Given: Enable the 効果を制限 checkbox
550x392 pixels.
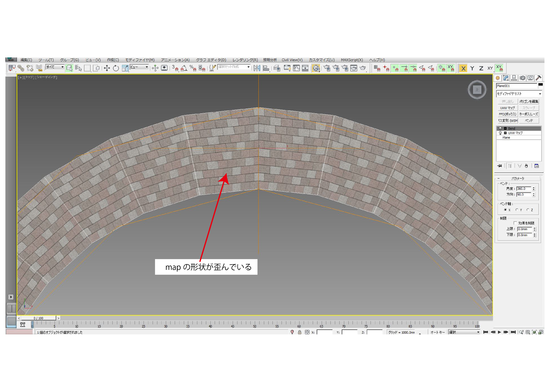Looking at the screenshot, I should coord(515,223).
